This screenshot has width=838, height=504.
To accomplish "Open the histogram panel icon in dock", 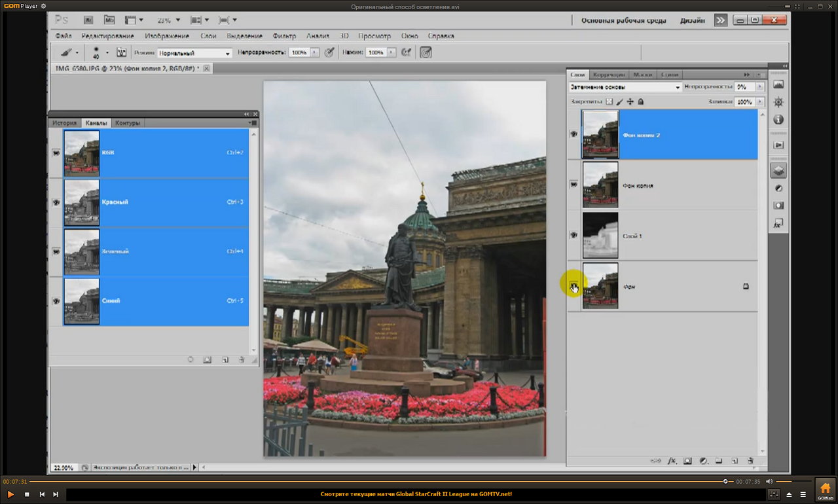I will click(x=778, y=84).
